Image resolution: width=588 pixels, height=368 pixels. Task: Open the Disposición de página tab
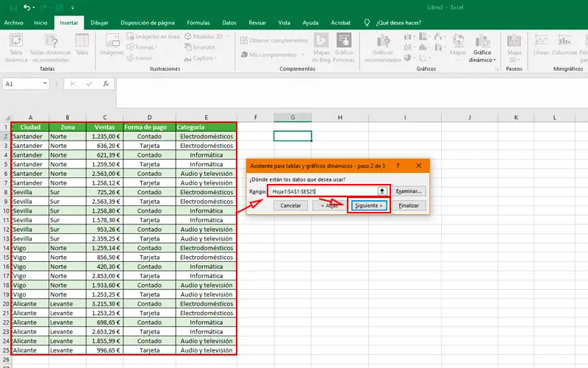tap(148, 23)
